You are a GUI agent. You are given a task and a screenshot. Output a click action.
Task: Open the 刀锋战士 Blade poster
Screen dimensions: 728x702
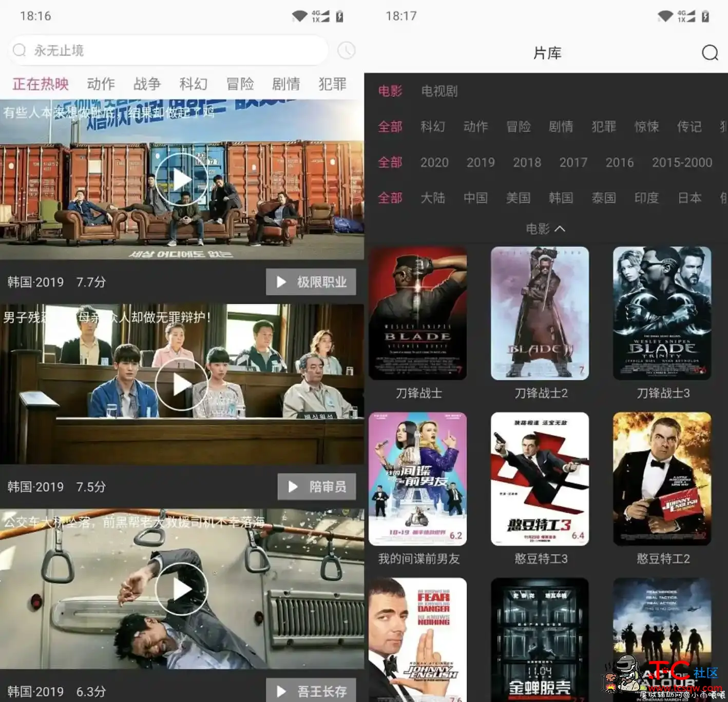pyautogui.click(x=418, y=313)
